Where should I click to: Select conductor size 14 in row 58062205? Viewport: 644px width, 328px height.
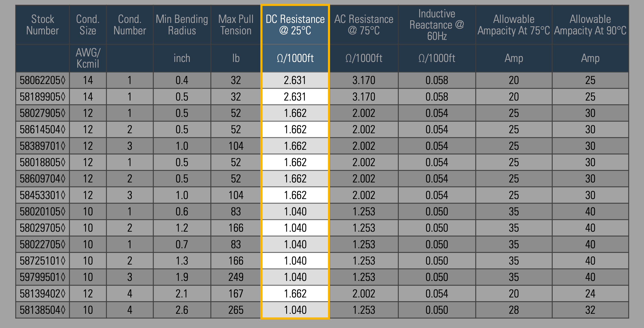[x=88, y=80]
